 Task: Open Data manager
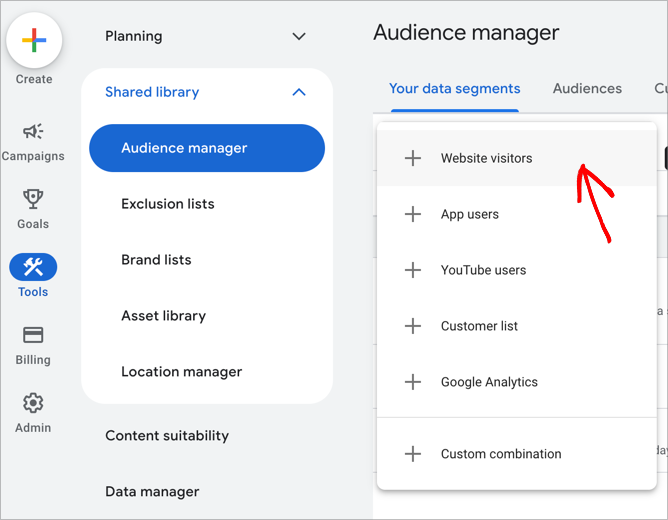coord(152,492)
